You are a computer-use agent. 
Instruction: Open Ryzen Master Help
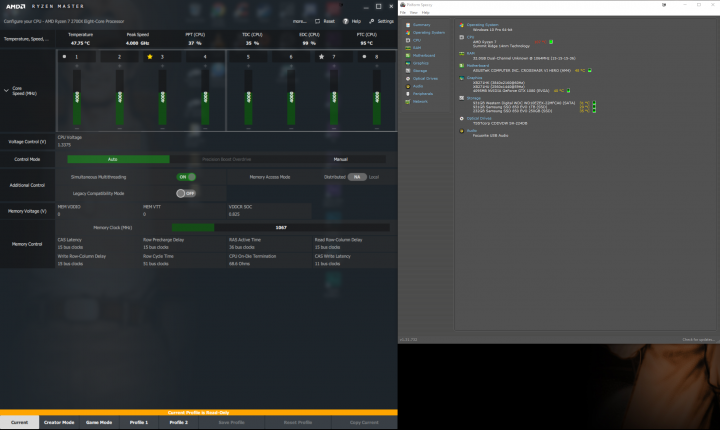coord(352,21)
